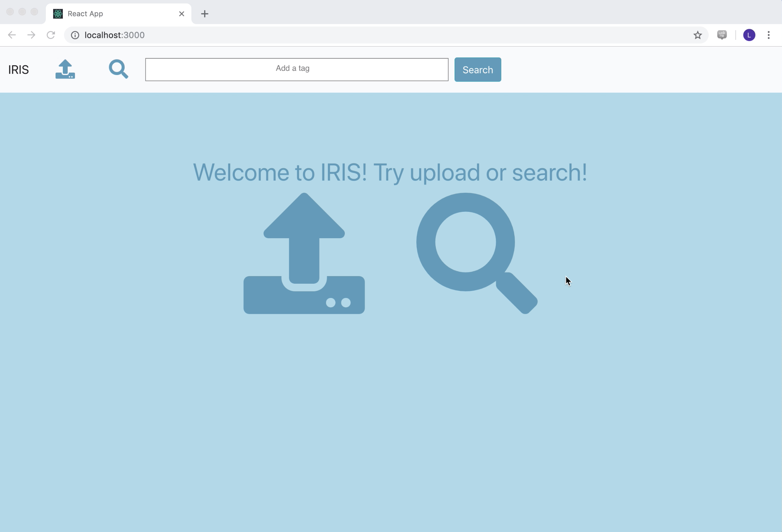Go forward using the browser forward arrow
782x532 pixels.
click(31, 35)
